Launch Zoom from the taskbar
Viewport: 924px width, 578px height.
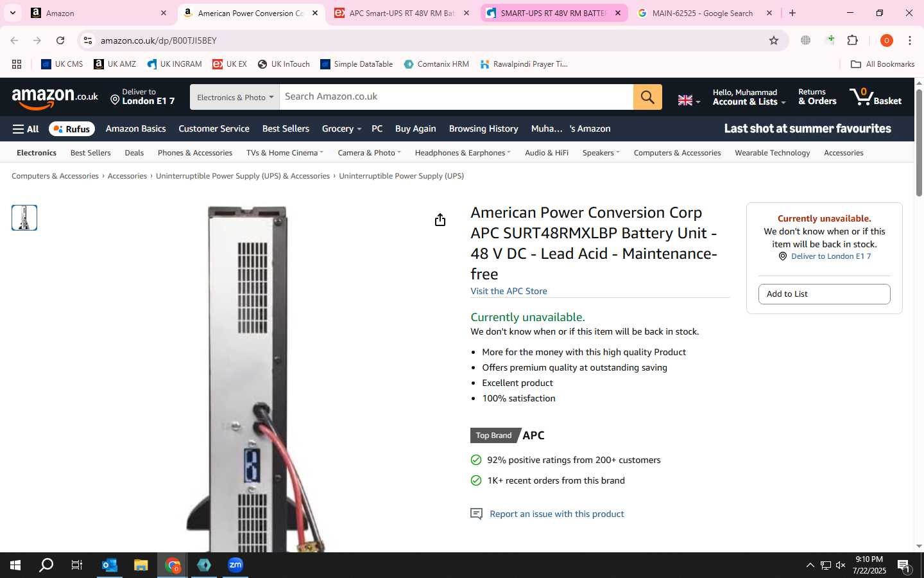click(x=235, y=565)
